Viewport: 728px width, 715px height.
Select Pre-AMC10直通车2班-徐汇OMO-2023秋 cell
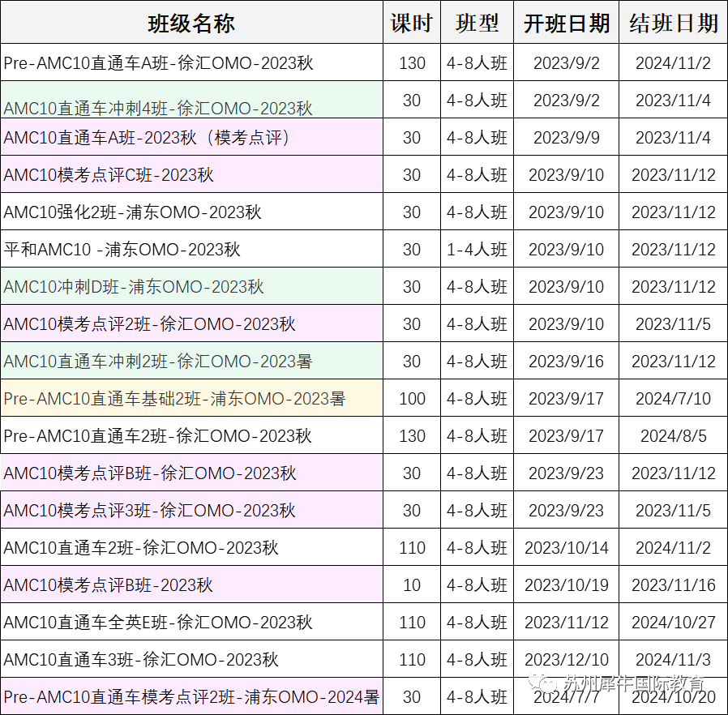pyautogui.click(x=191, y=435)
